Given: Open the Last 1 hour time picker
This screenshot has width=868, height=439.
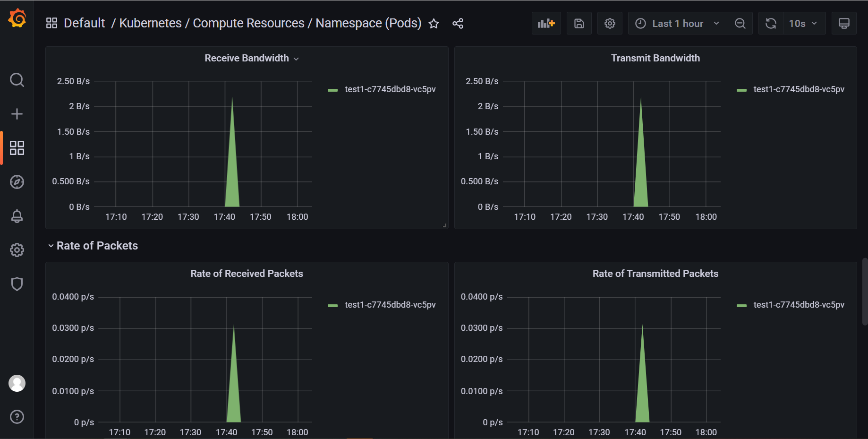Looking at the screenshot, I should coord(678,23).
